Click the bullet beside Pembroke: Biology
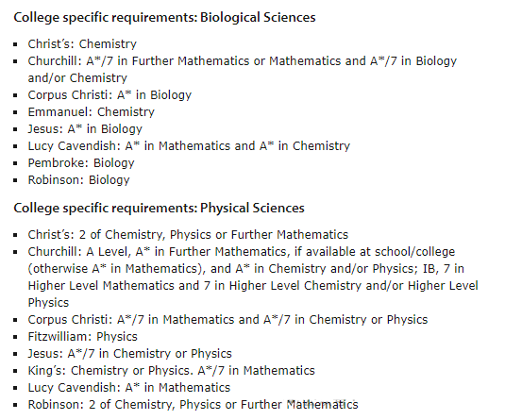 tap(15, 163)
